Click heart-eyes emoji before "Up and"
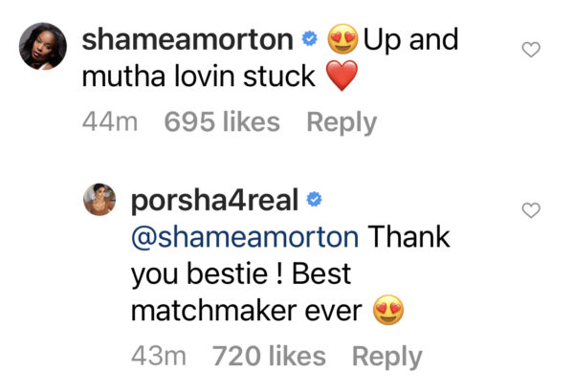Image resolution: width=574 pixels, height=392 pixels. [342, 40]
